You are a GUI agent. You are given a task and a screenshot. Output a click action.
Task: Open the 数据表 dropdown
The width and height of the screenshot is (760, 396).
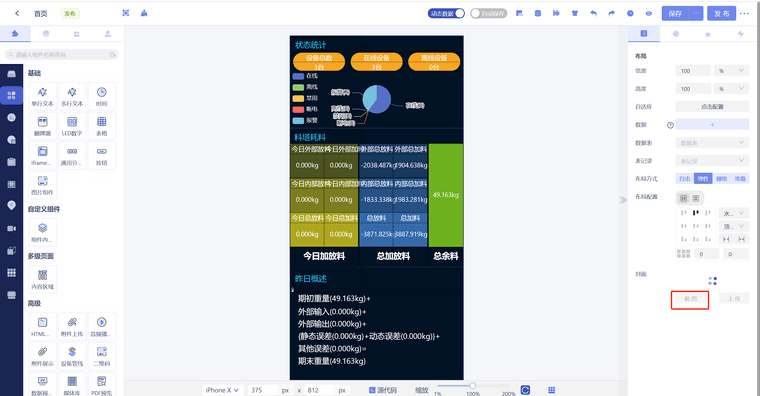tap(712, 143)
